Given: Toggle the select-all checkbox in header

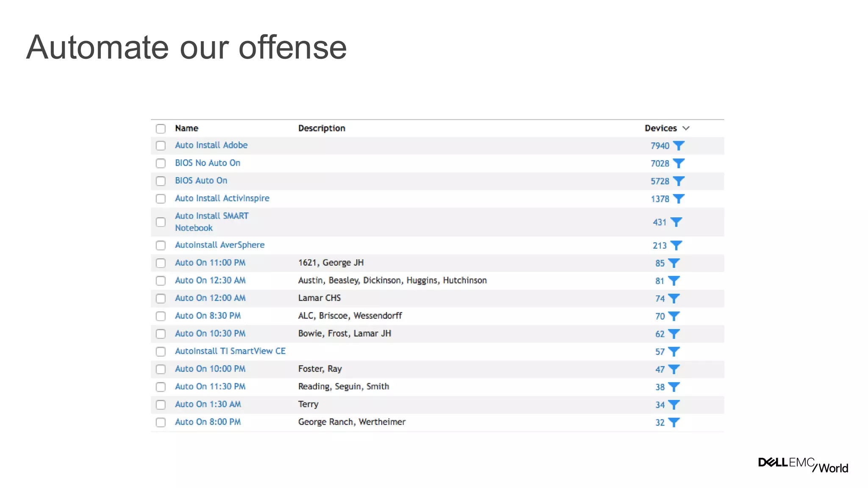Looking at the screenshot, I should (x=161, y=129).
